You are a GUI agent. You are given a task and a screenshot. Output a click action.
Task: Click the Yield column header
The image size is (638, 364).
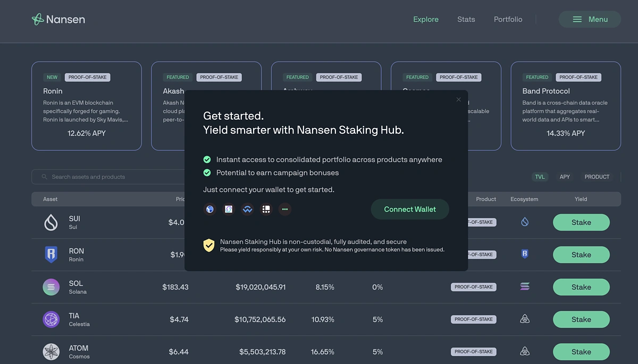click(581, 199)
